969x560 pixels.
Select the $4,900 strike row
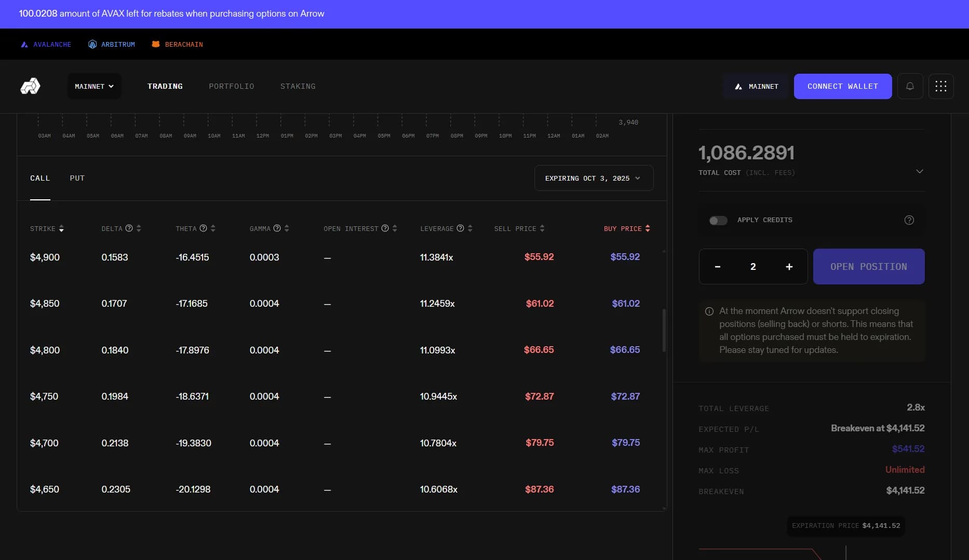[x=341, y=257]
